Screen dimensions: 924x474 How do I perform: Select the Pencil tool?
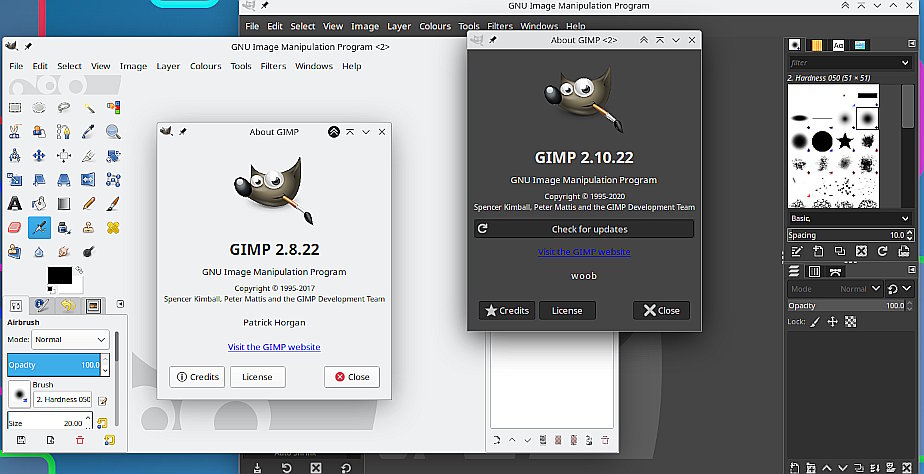88,203
